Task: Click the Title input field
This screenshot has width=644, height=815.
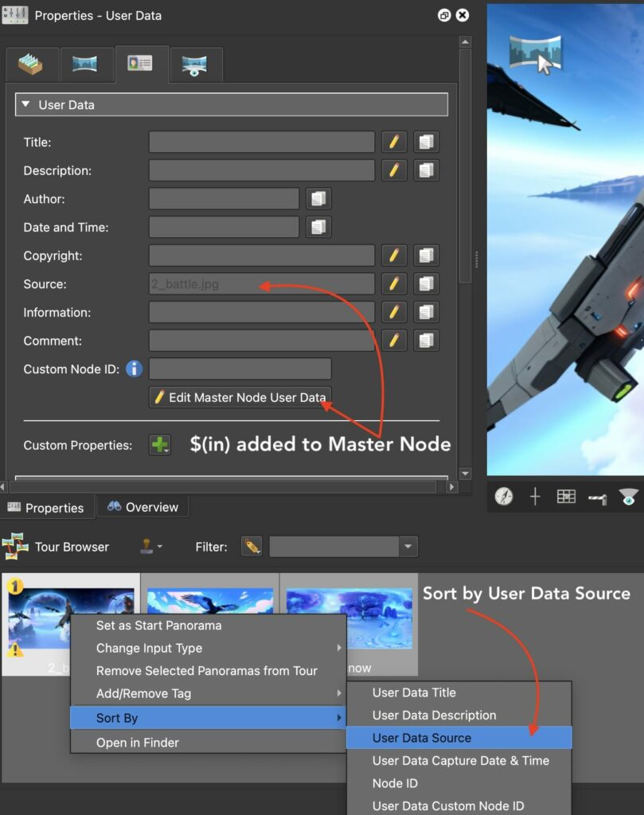Action: point(261,142)
